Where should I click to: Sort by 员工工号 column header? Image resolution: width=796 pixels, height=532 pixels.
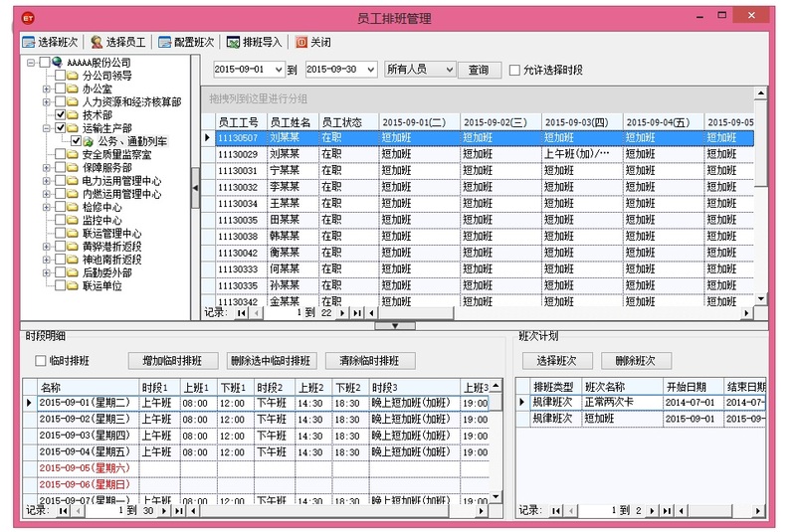click(241, 122)
